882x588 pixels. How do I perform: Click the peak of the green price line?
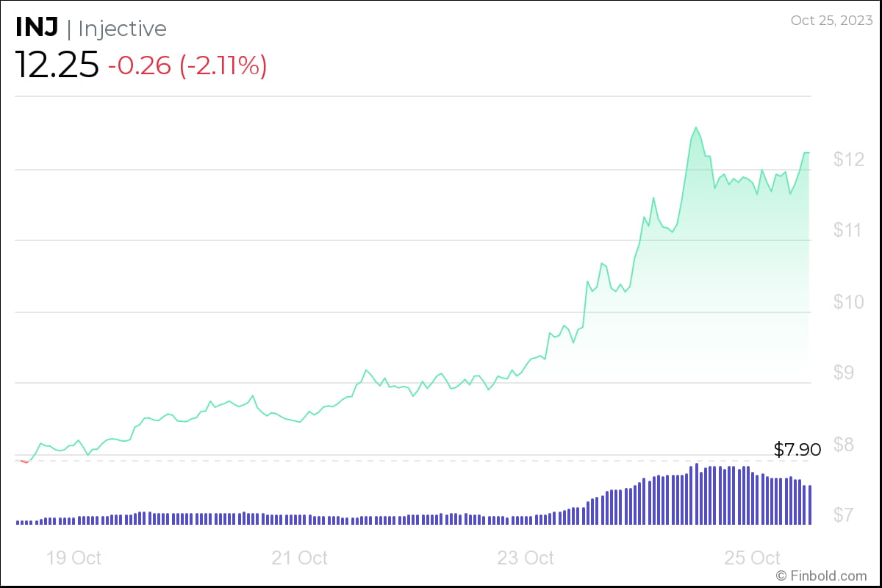696,128
